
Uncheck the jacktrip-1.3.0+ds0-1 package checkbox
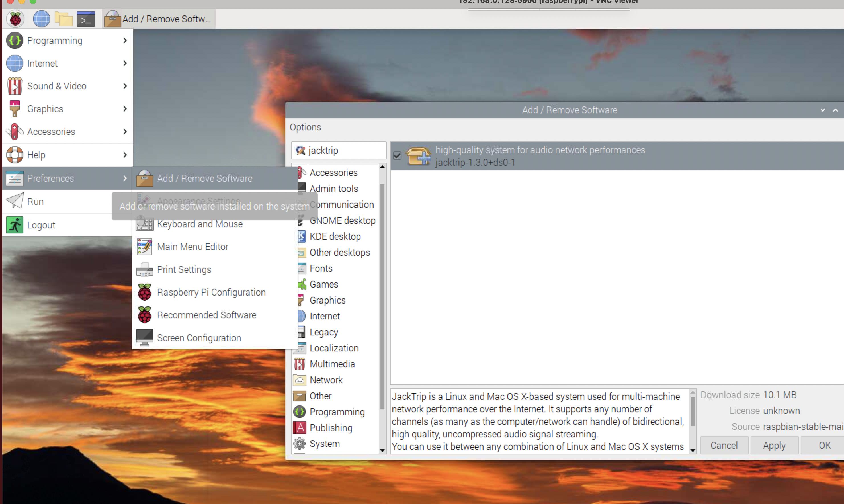point(397,156)
